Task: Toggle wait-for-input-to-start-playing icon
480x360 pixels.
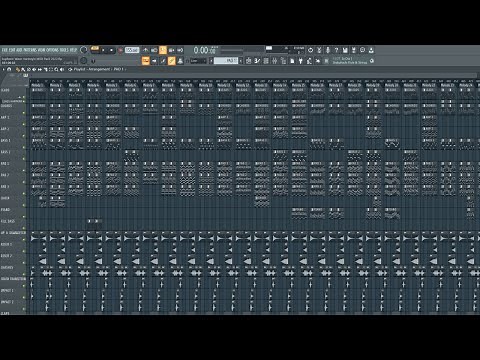Action: click(154, 50)
